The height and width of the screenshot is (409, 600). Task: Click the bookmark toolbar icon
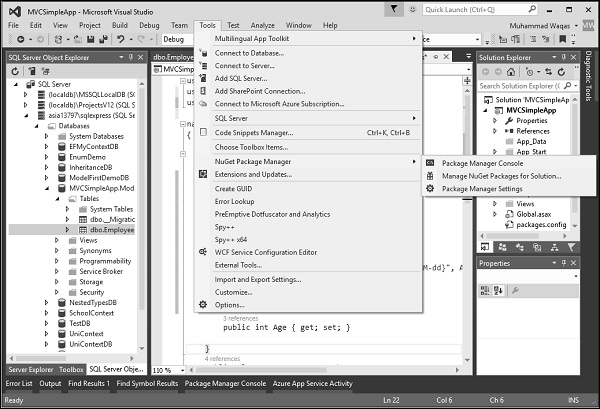tap(562, 39)
